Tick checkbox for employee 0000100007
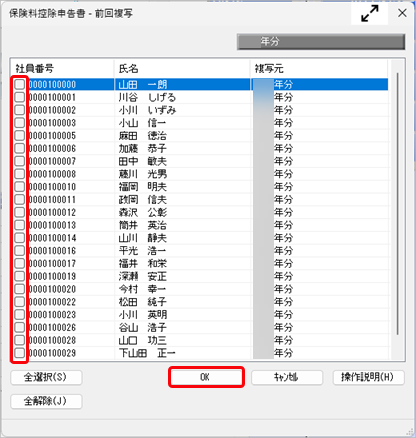The width and height of the screenshot is (416, 438). [20, 161]
